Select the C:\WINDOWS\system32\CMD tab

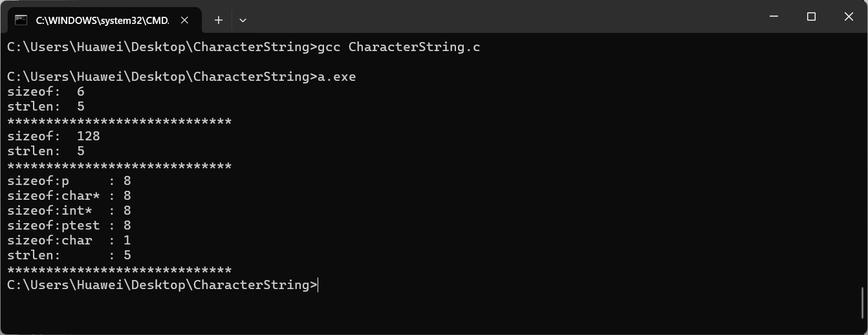102,20
